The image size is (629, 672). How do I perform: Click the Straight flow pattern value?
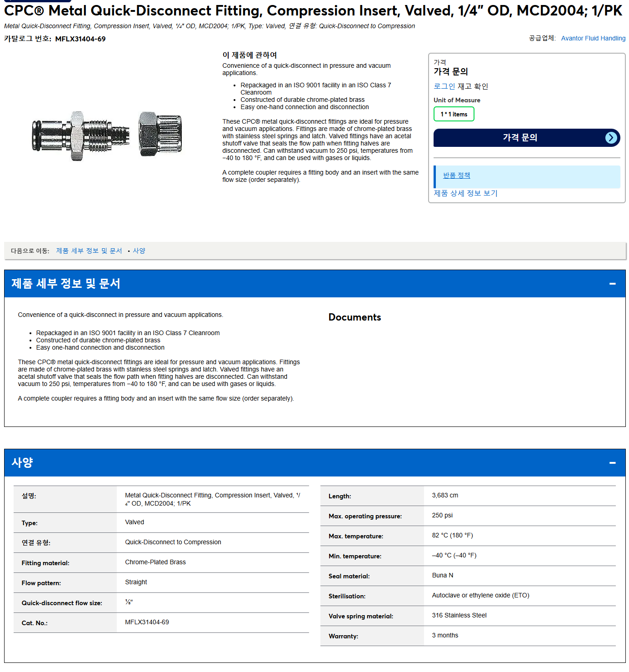(136, 582)
